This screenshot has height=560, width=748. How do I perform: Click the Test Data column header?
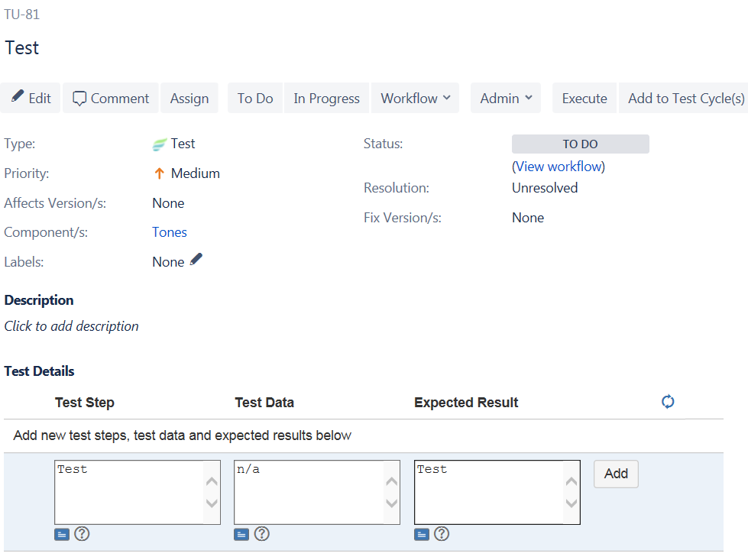pyautogui.click(x=264, y=402)
